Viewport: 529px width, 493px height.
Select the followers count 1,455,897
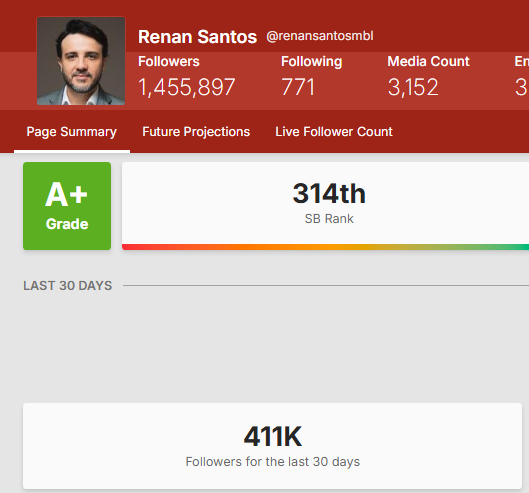187,87
